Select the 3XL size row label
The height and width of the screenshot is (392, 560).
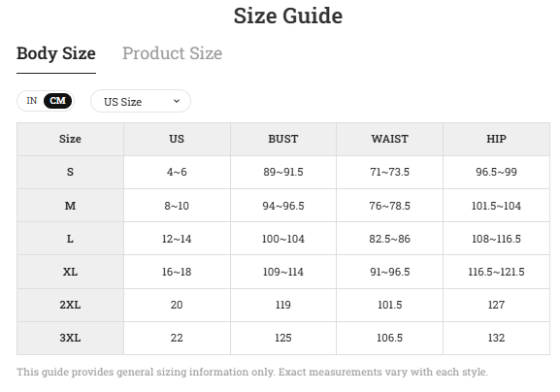click(70, 338)
